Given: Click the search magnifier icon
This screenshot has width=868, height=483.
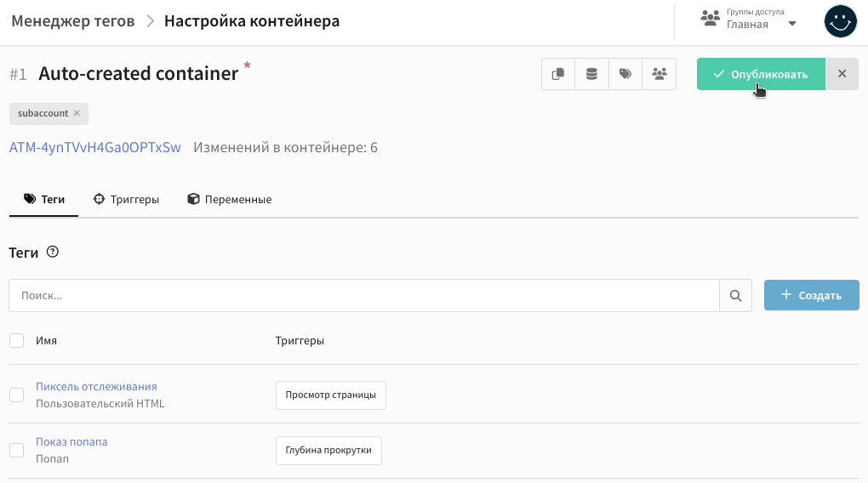Looking at the screenshot, I should [x=735, y=295].
